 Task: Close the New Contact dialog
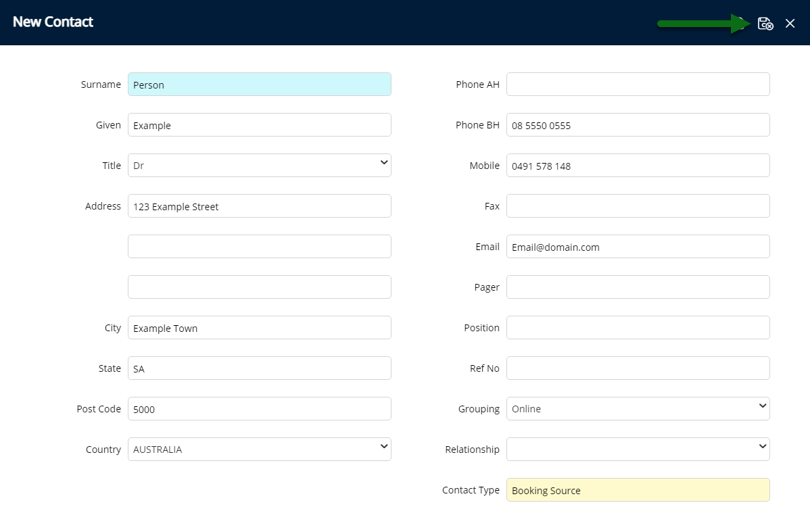pos(790,23)
